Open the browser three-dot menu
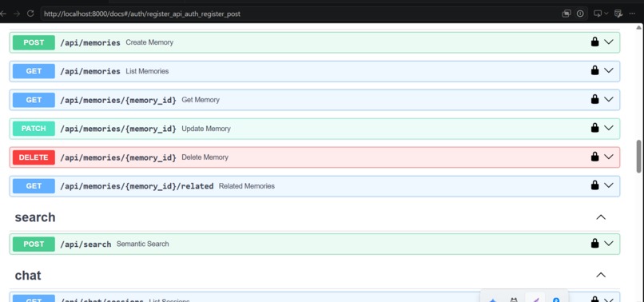 633,14
